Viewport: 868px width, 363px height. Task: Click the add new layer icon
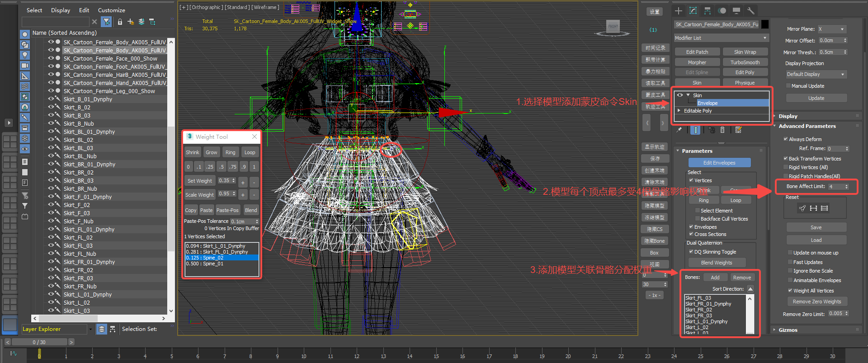[131, 21]
